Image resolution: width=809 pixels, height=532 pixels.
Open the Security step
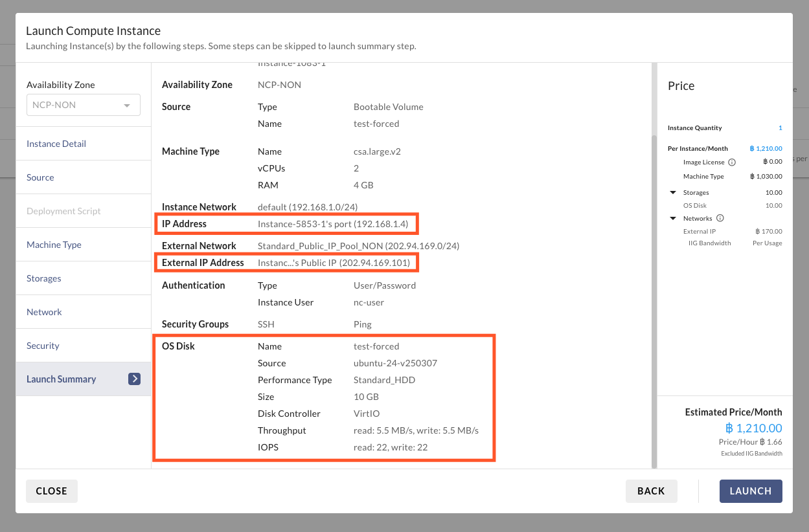pyautogui.click(x=43, y=346)
